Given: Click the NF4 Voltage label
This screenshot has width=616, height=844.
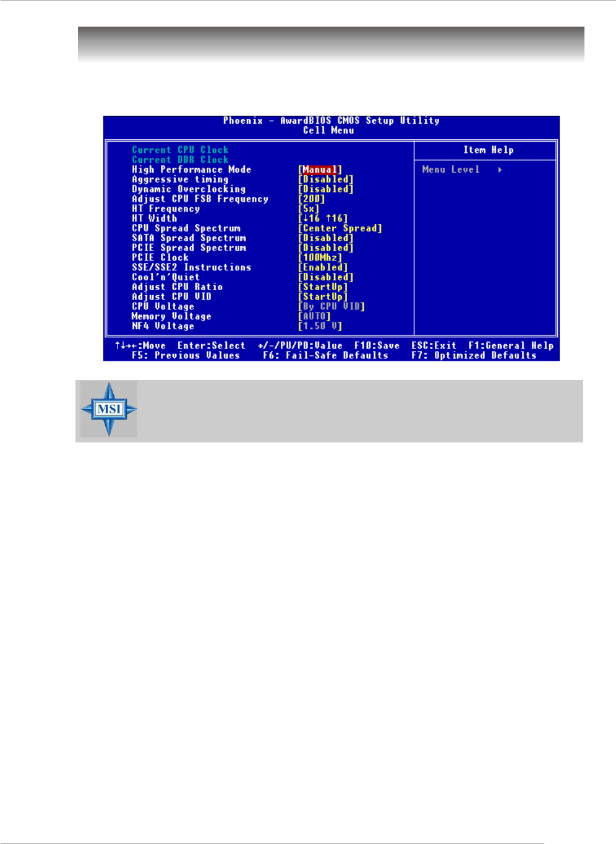Looking at the screenshot, I should [163, 326].
